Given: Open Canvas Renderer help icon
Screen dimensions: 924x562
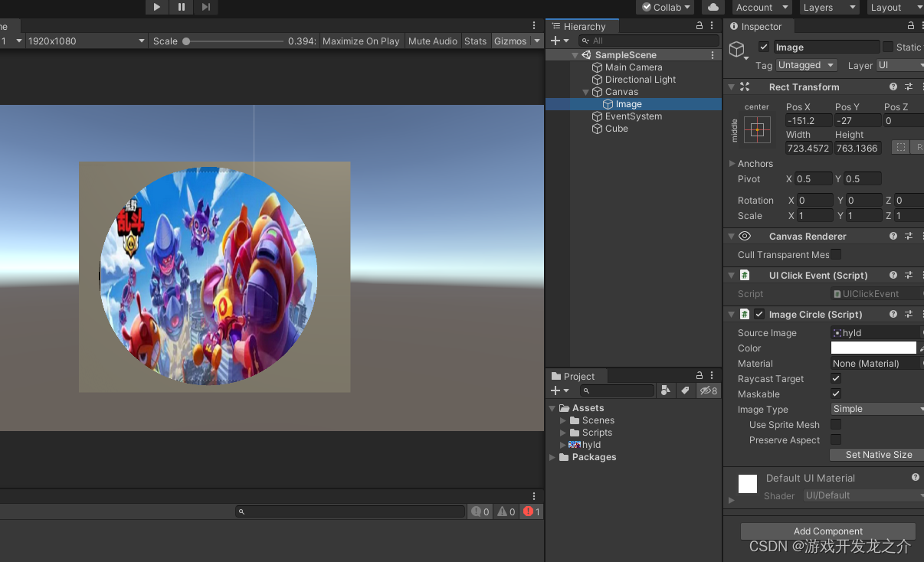Looking at the screenshot, I should 893,236.
